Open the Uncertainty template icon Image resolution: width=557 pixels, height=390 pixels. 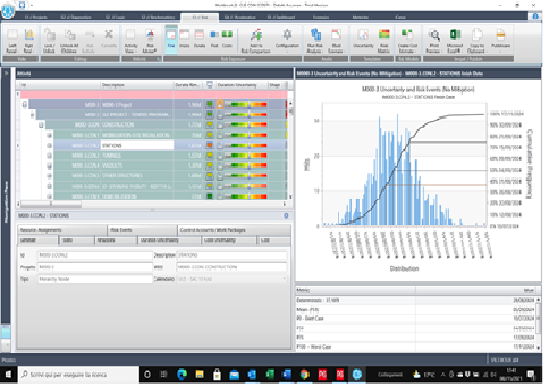pos(363,40)
